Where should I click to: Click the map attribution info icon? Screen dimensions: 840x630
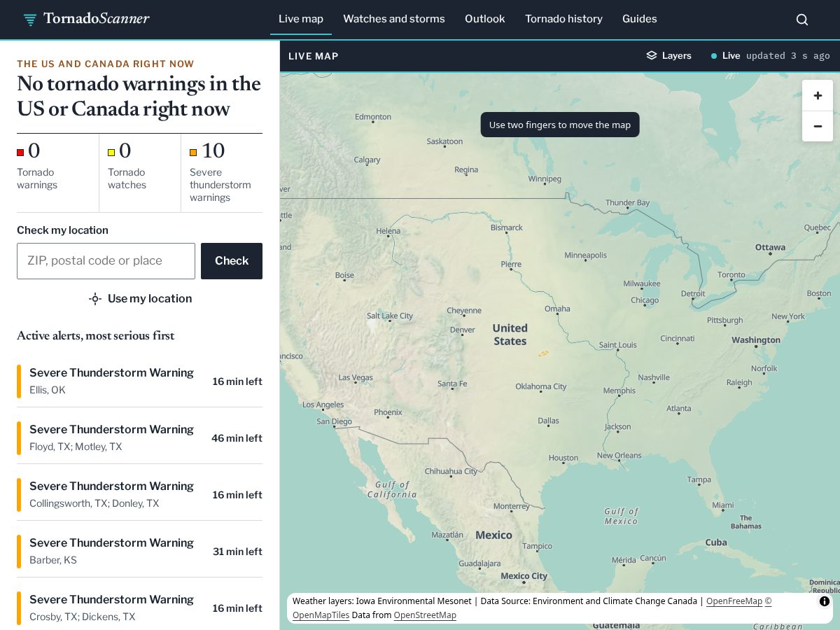click(824, 601)
